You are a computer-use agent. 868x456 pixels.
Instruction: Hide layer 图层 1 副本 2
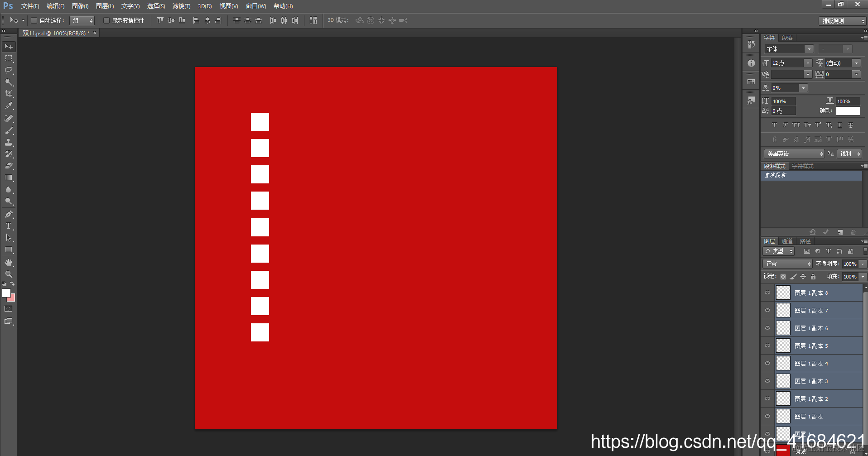[767, 399]
